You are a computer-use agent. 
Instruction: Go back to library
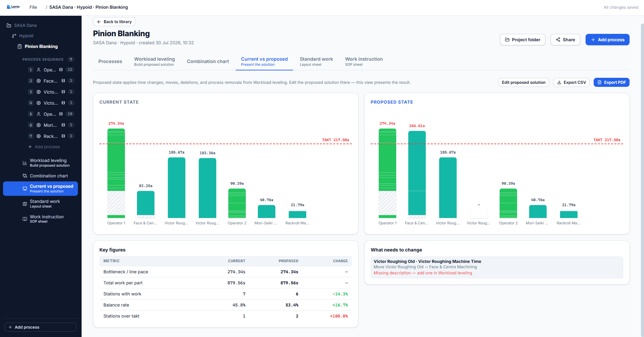[114, 22]
